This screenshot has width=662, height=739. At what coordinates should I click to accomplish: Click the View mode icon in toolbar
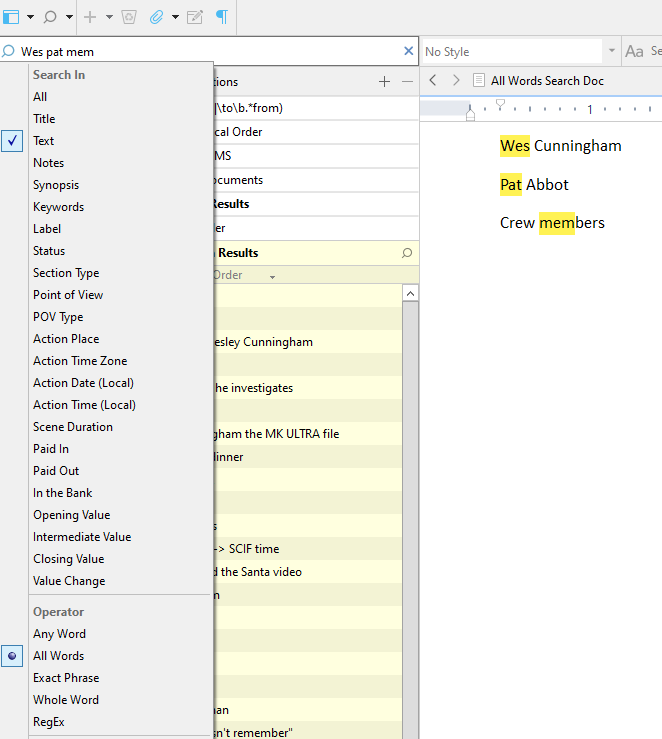point(12,17)
